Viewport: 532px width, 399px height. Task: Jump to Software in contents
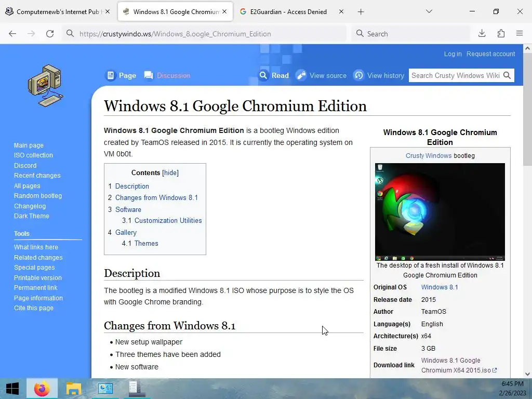coord(128,210)
